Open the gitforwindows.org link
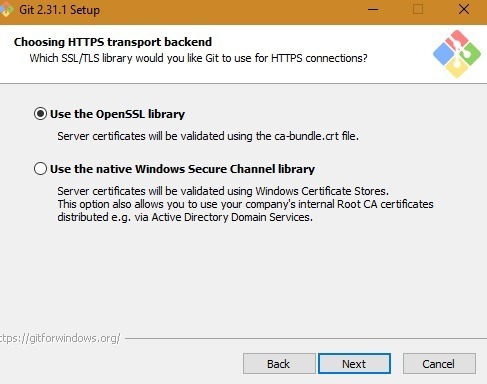The image size is (487, 384). [x=60, y=338]
